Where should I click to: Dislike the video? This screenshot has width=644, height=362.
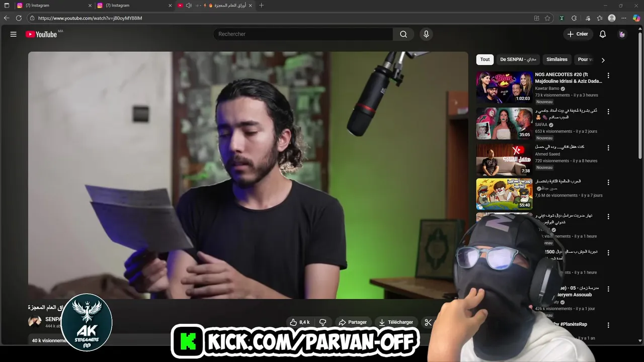323,322
